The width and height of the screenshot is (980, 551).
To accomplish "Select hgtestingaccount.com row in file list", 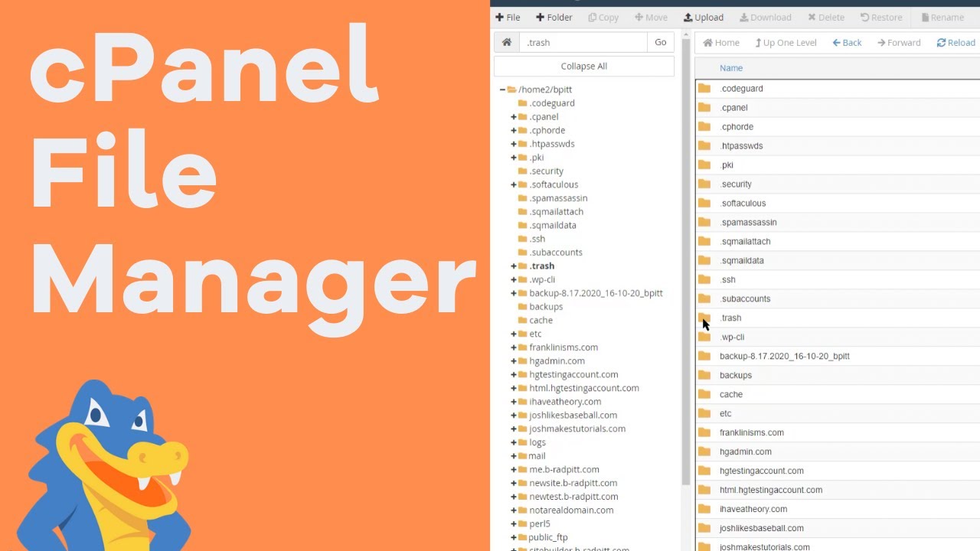I will (838, 471).
